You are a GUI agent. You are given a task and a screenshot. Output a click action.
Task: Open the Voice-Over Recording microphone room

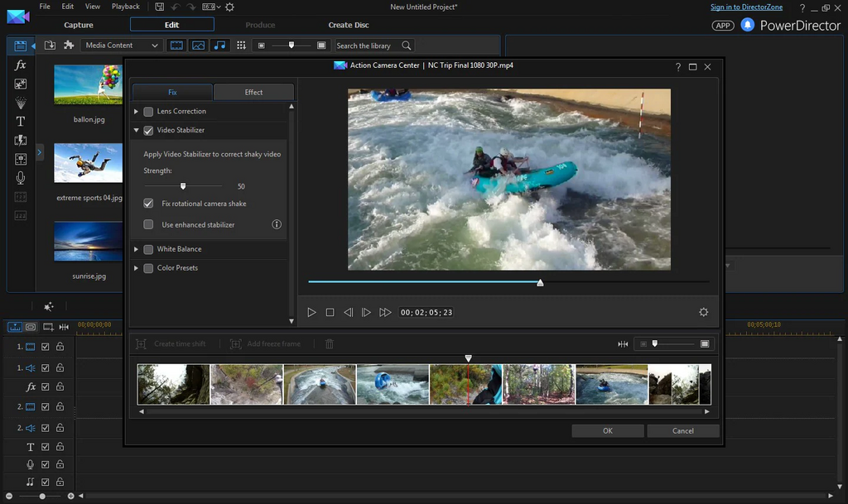pos(21,178)
